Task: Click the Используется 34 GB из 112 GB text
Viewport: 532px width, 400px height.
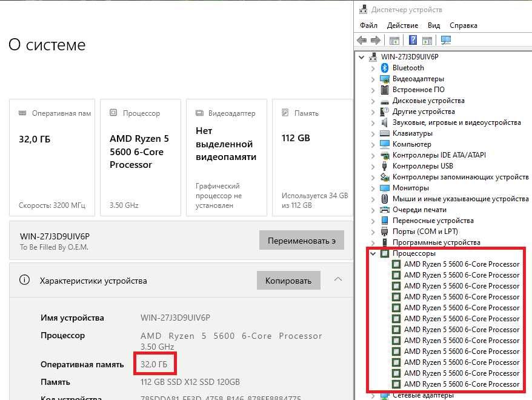Action: [315, 200]
